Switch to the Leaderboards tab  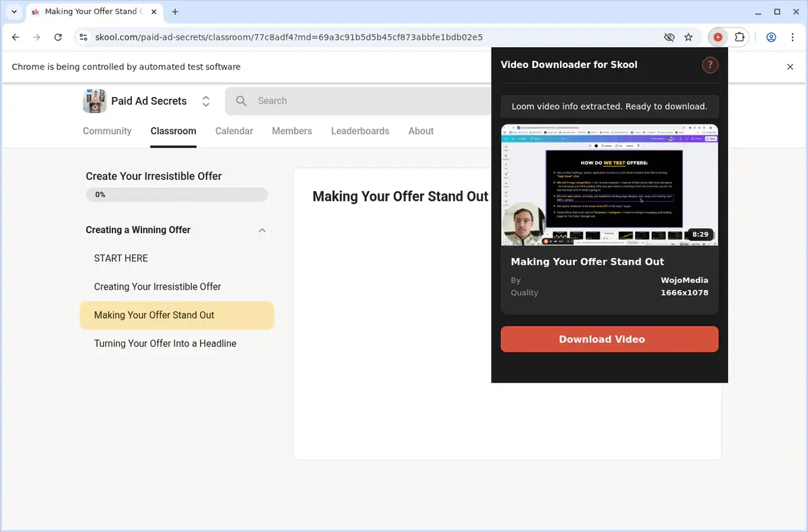(360, 131)
